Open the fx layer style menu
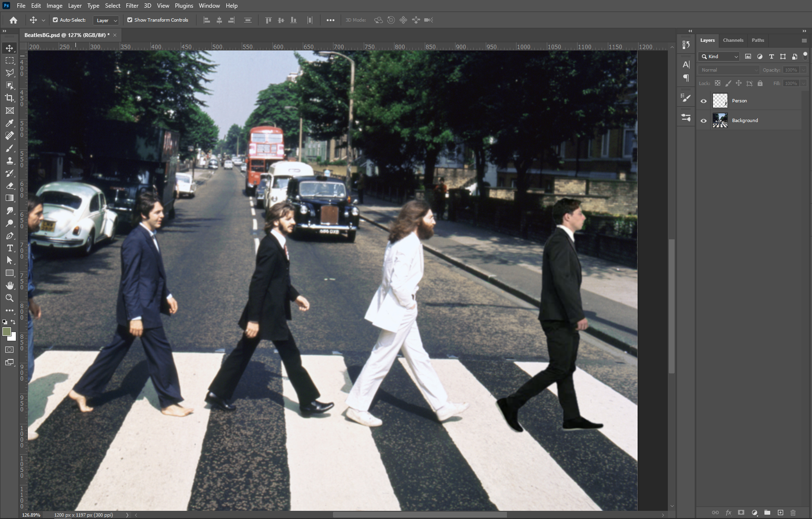Screen dimensions: 812x519 pyautogui.click(x=728, y=513)
